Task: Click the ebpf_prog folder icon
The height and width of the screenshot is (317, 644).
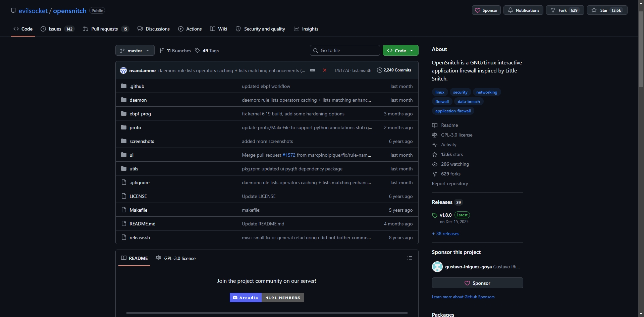Action: [124, 114]
